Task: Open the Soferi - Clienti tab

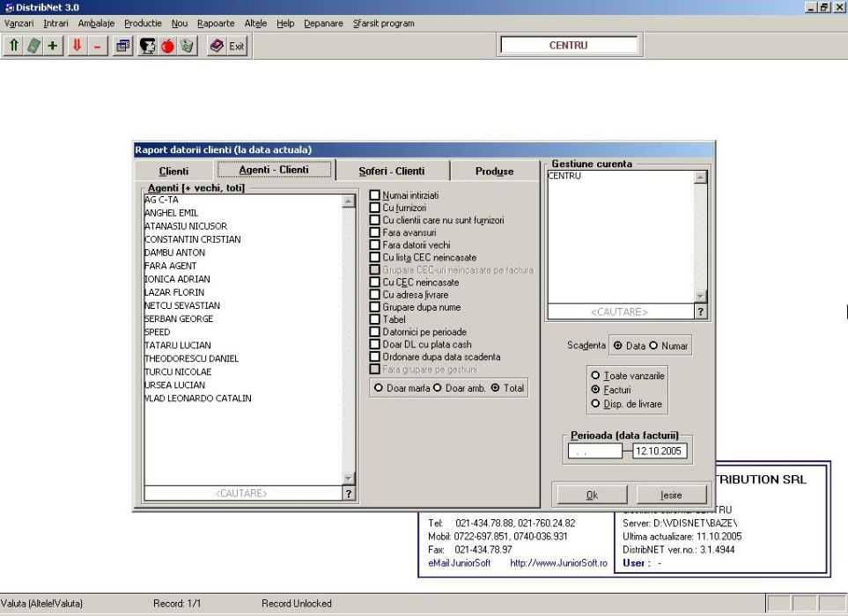Action: click(392, 171)
